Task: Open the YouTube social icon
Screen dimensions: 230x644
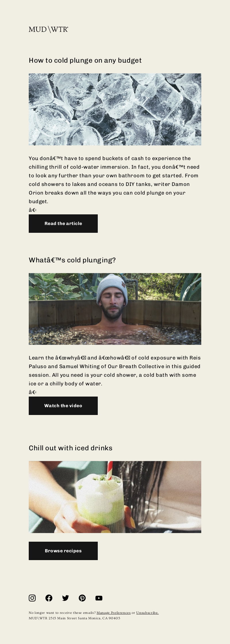Action: (x=99, y=598)
